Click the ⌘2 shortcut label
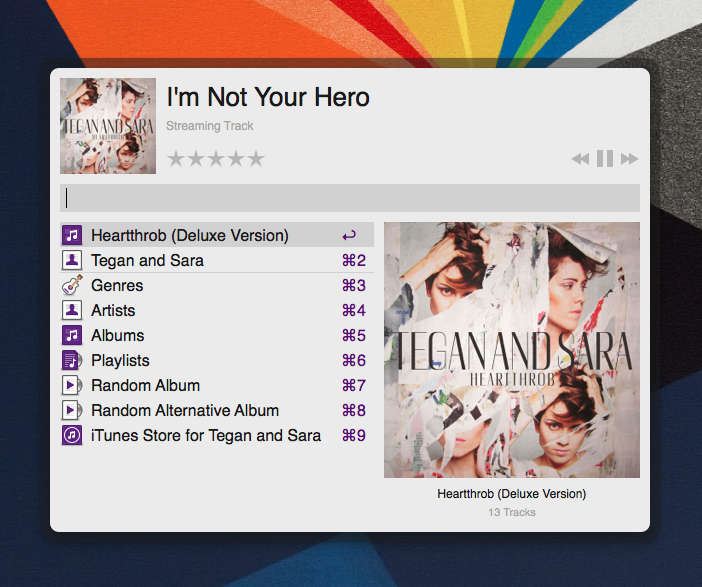 point(354,260)
